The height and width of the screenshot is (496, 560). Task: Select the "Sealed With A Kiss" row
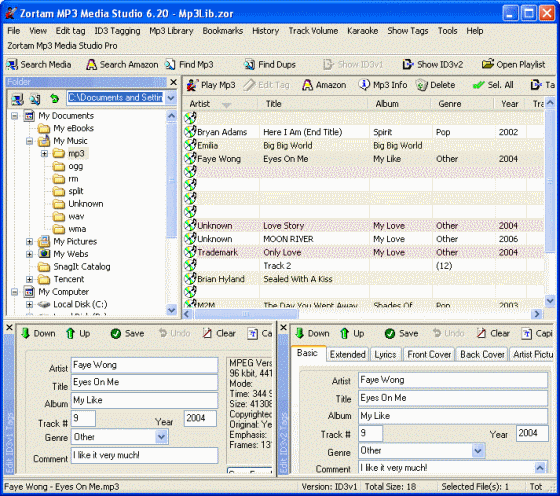pos(364,279)
